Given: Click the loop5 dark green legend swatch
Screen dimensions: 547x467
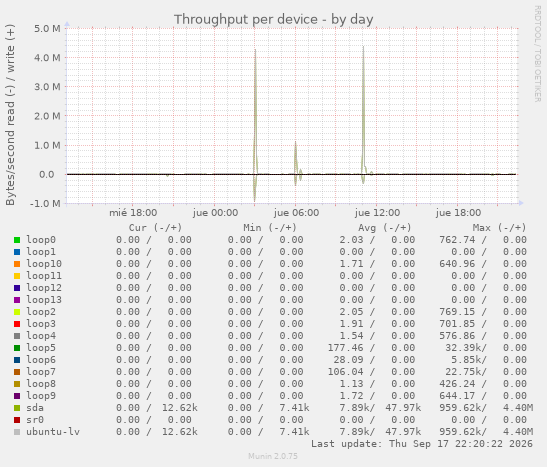Looking at the screenshot, I should tap(17, 348).
